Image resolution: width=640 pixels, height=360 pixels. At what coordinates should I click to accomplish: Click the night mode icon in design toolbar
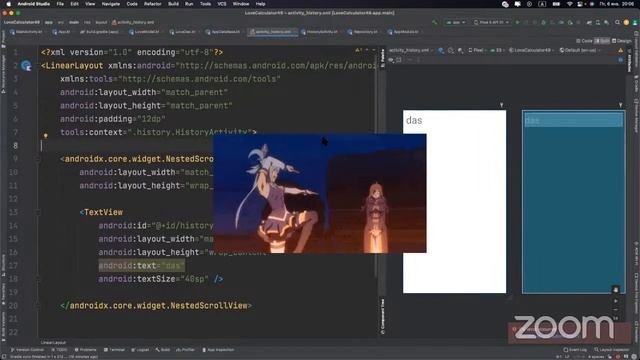tap(460, 50)
